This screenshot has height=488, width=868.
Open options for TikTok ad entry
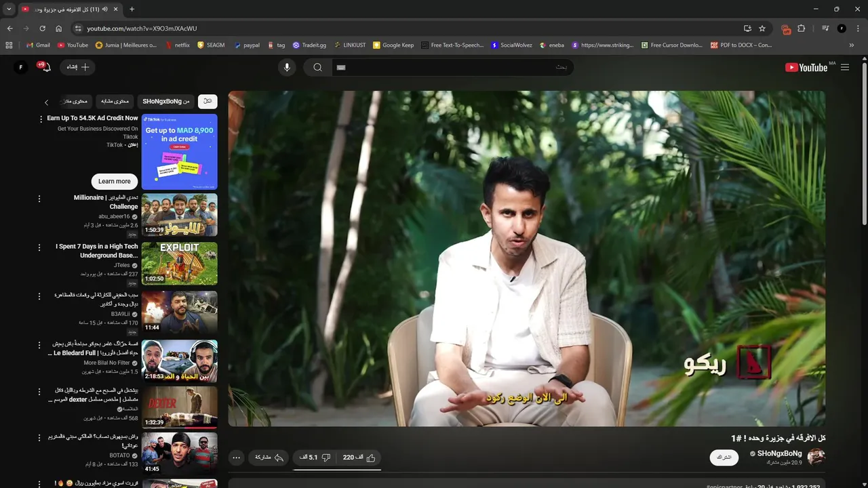(x=41, y=119)
